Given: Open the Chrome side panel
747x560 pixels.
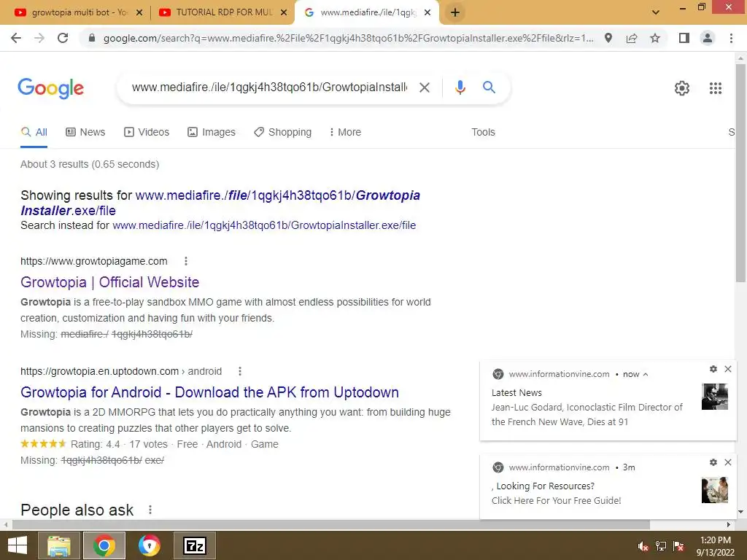Looking at the screenshot, I should coord(684,38).
